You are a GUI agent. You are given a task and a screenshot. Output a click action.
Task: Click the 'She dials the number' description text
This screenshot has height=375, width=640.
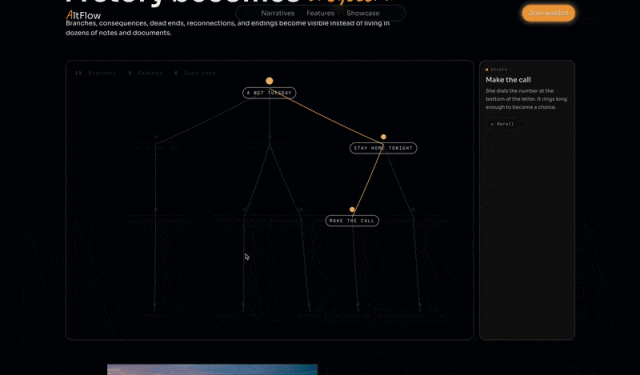tap(526, 99)
